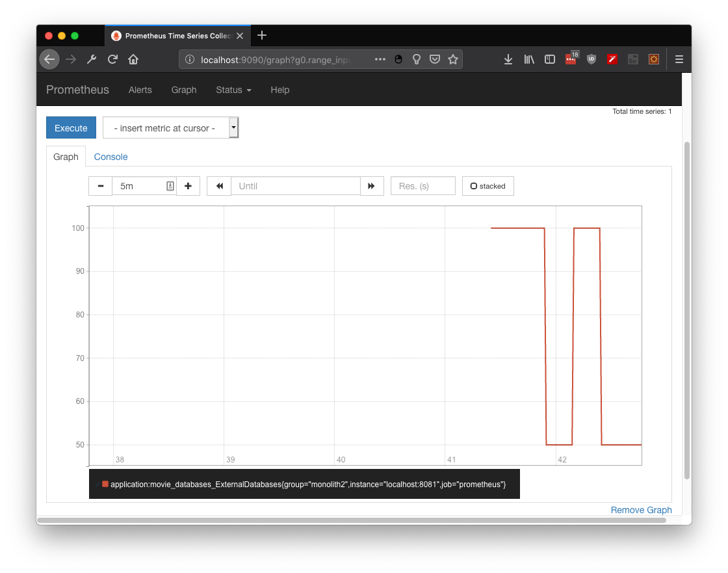Click the Remove Graph link

[641, 510]
